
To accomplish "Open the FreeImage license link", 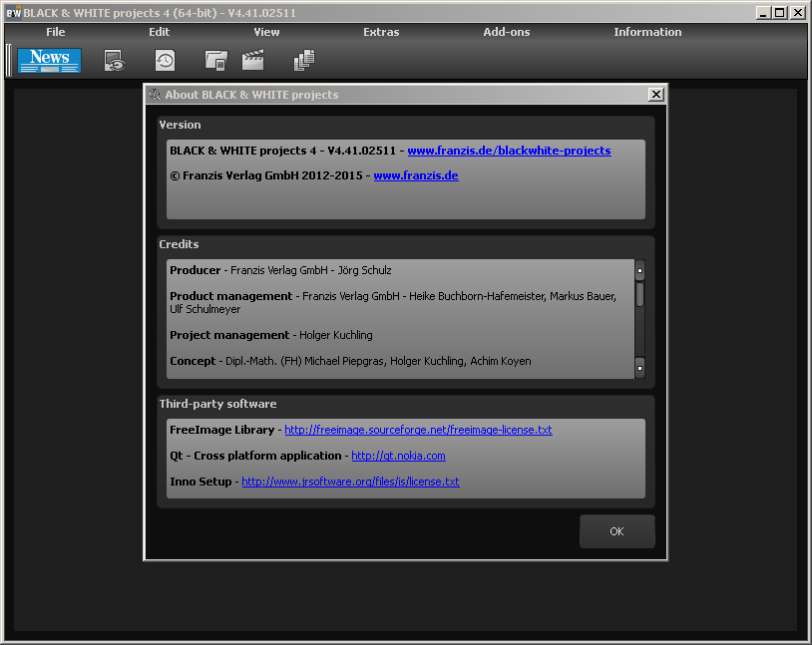I will (418, 430).
